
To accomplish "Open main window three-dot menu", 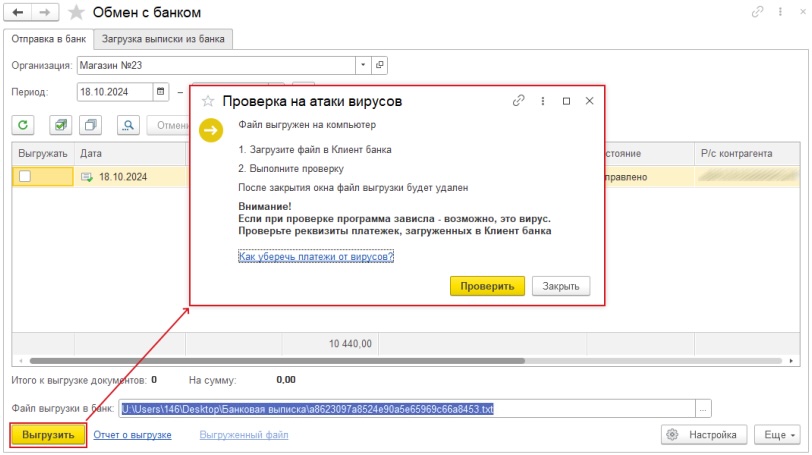I will (x=780, y=11).
